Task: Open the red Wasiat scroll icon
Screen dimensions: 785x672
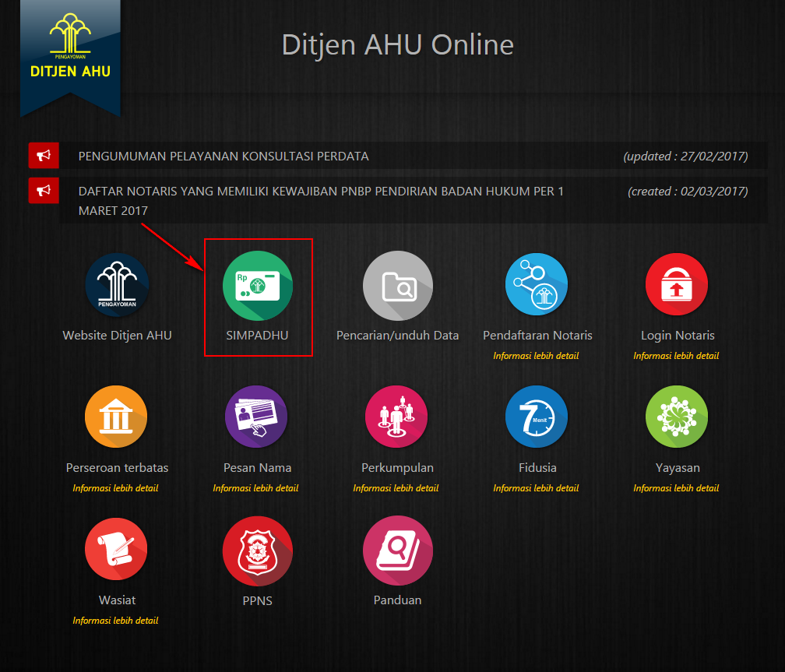Action: point(116,549)
